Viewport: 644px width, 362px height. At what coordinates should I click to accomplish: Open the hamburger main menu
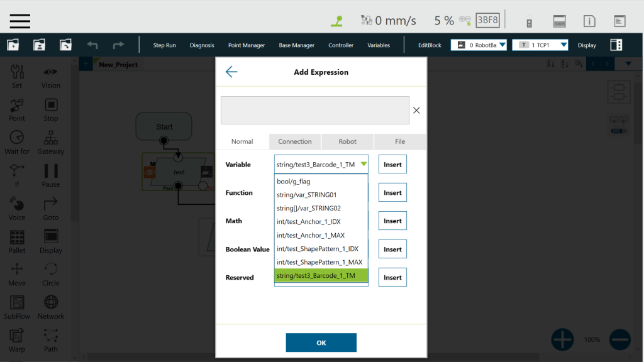pos(20,21)
